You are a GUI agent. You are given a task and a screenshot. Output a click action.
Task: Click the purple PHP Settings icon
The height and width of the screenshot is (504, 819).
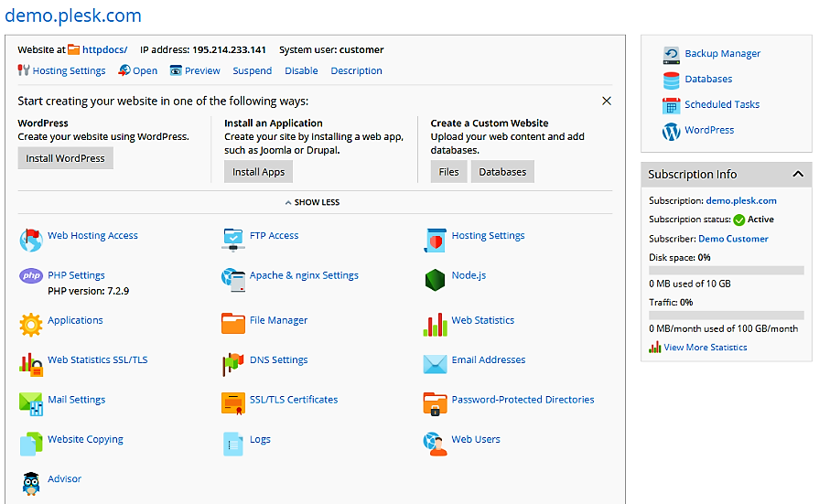pyautogui.click(x=31, y=275)
